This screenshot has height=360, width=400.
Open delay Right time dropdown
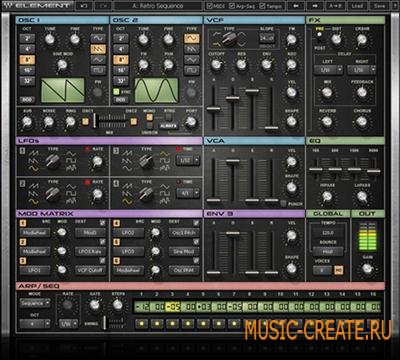[x=362, y=70]
